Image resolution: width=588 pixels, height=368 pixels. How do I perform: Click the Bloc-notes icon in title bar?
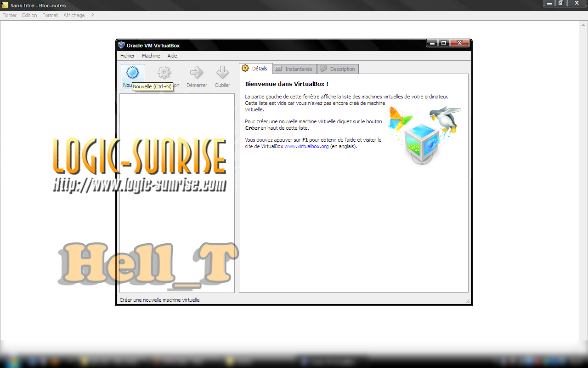pyautogui.click(x=5, y=5)
